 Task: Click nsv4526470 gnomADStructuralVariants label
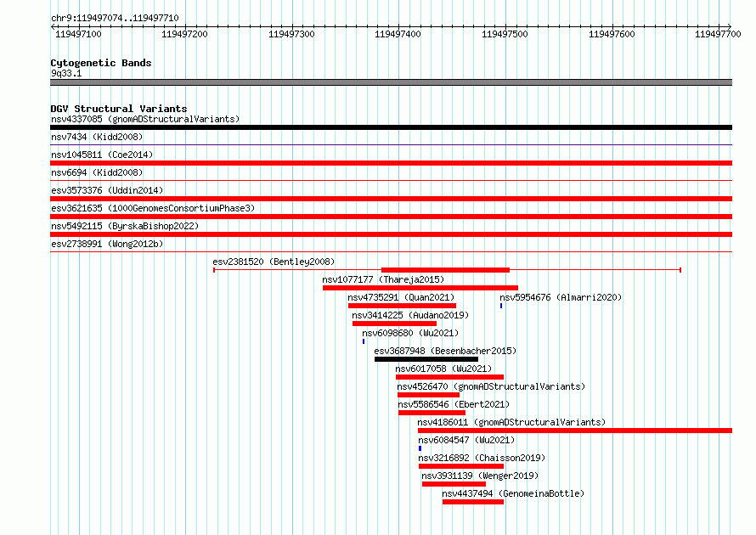point(491,386)
